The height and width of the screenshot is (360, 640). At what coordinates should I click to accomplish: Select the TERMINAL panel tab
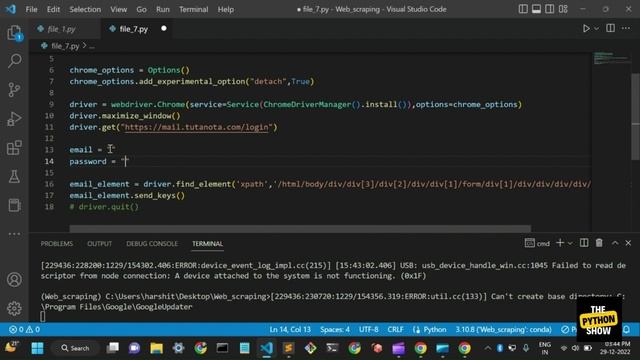207,244
